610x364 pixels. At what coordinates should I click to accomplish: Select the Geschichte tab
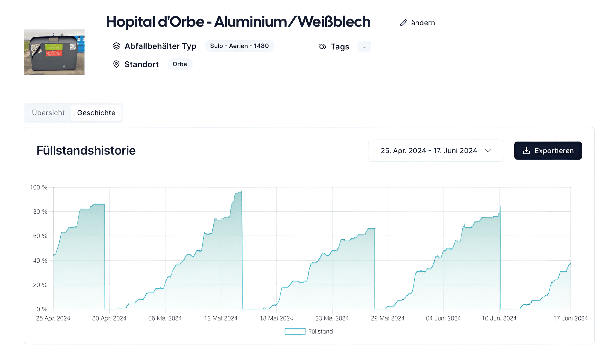click(96, 113)
